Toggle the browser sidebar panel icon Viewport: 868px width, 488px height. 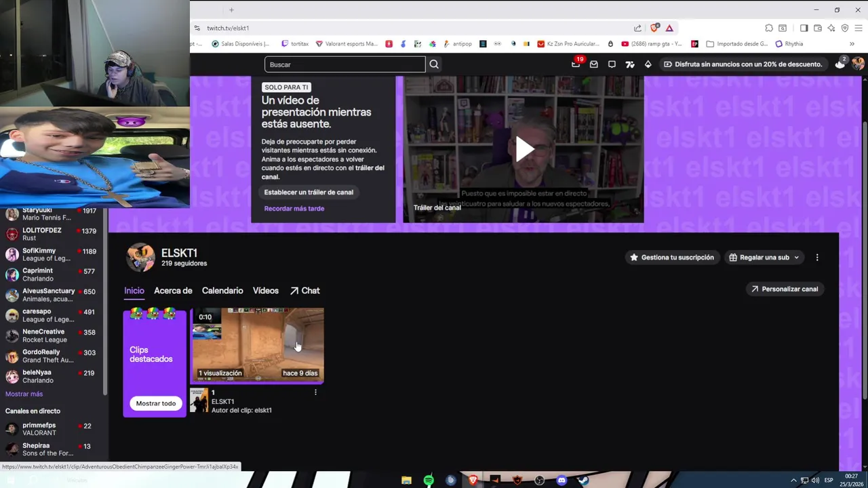point(804,28)
